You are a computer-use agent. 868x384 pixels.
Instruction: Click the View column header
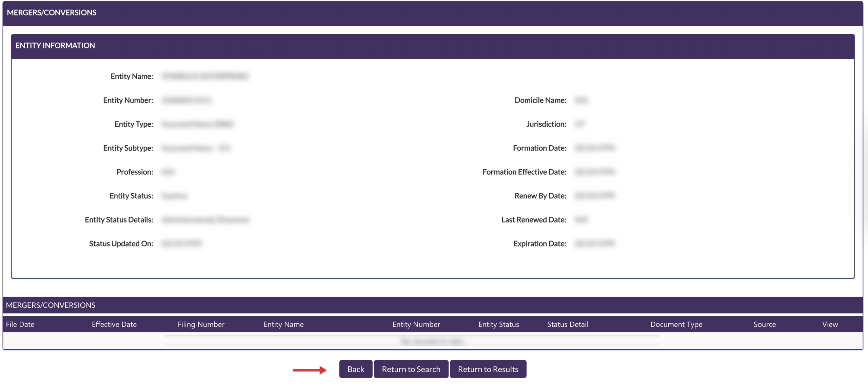(830, 324)
